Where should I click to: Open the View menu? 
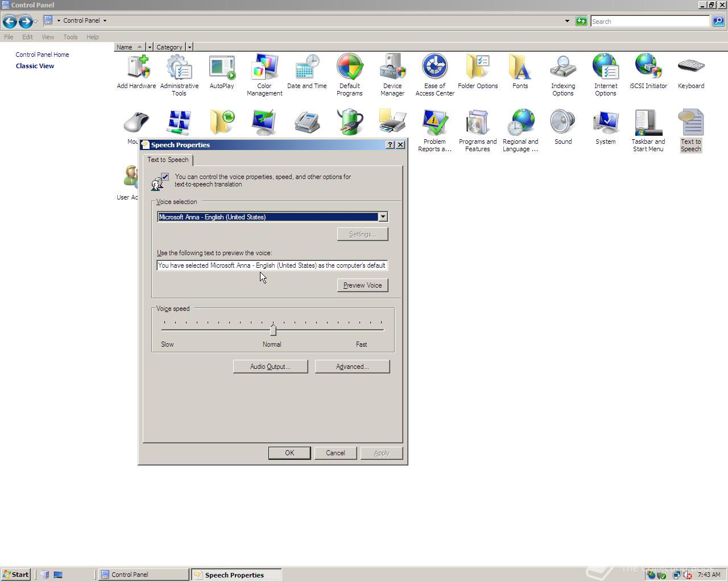click(x=48, y=37)
